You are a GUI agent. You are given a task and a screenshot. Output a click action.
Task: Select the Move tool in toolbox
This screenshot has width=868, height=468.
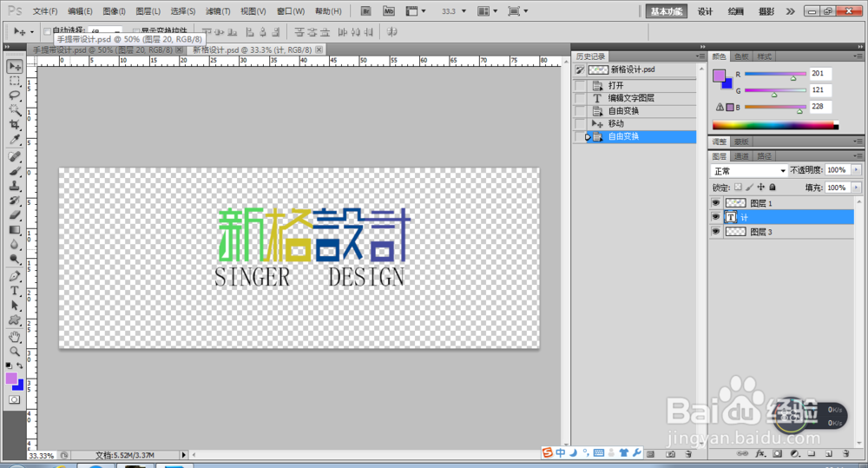pyautogui.click(x=15, y=67)
